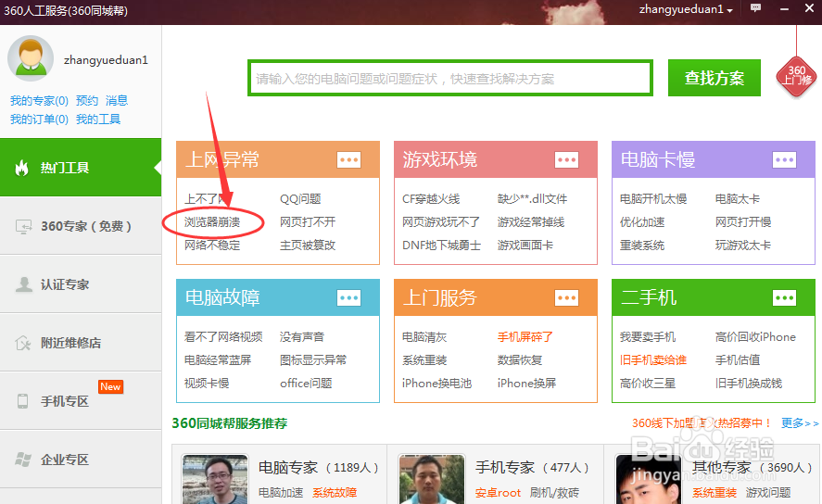The image size is (822, 504).
Task: Select 浏览器崩溃 under 上网异常
Action: 212,222
